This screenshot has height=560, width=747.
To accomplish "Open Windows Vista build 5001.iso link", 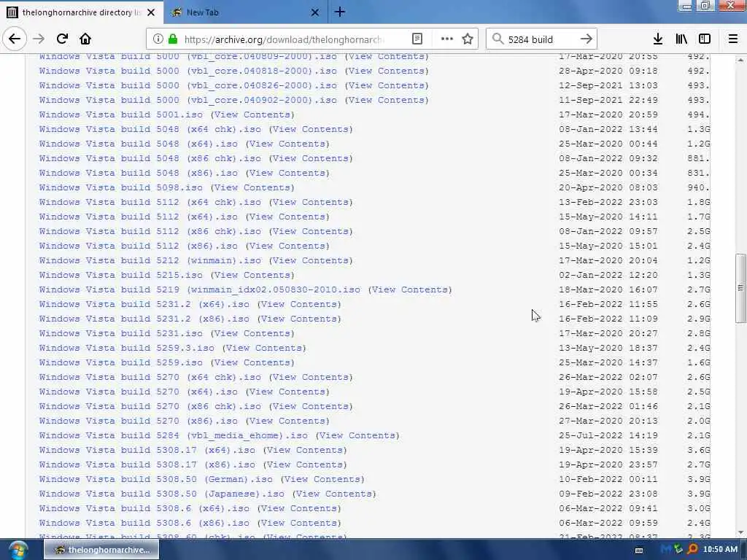I will 121,114.
